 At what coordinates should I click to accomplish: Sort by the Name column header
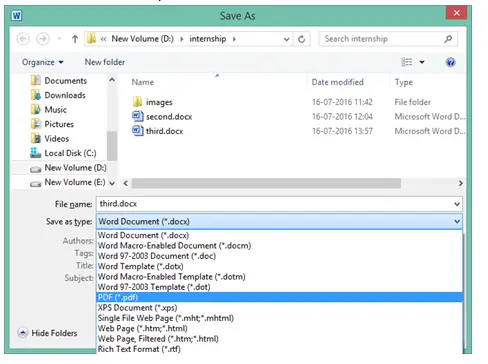pos(143,82)
